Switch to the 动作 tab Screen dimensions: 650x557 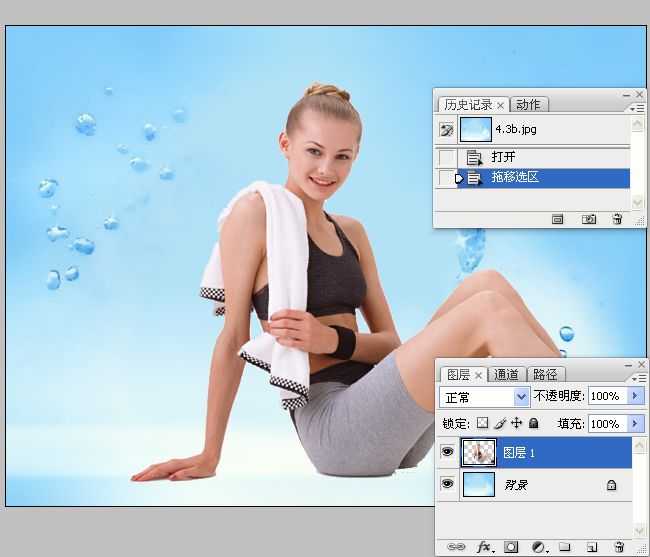(529, 105)
